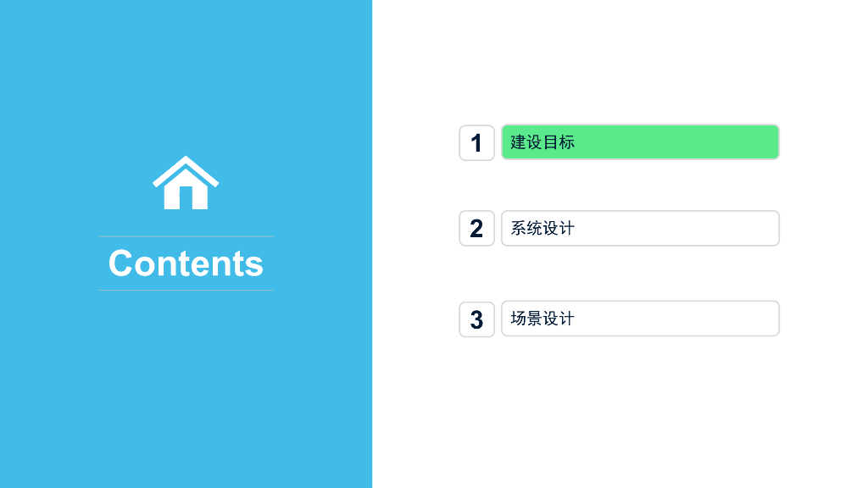Open the 系统设计 contents entry
This screenshot has width=868, height=488.
click(640, 228)
